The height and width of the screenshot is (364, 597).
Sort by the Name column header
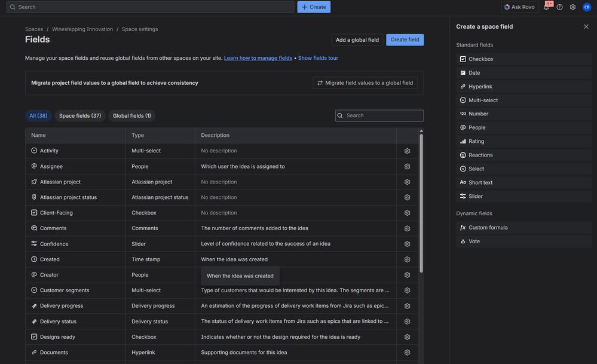click(x=39, y=136)
